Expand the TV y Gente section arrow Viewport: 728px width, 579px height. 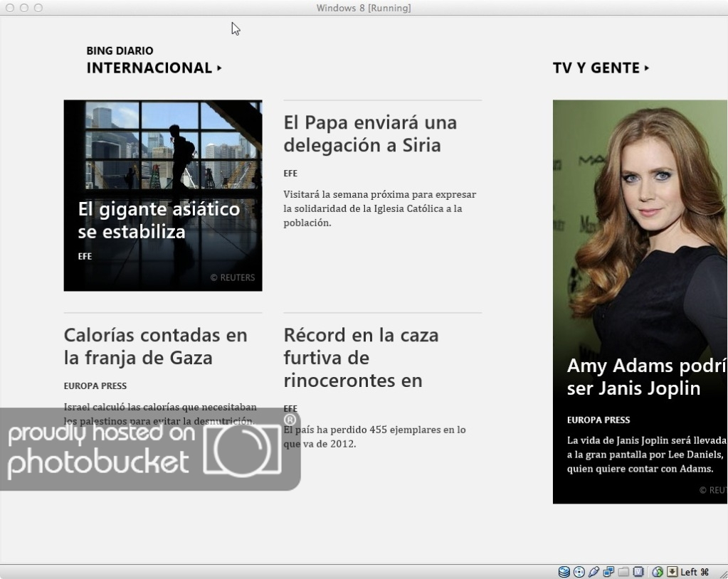pyautogui.click(x=647, y=68)
